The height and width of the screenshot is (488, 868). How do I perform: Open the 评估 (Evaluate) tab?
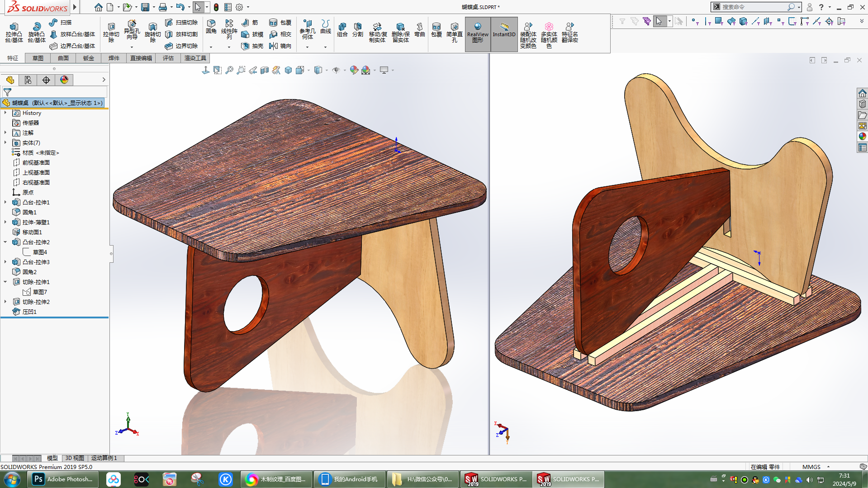coord(168,58)
